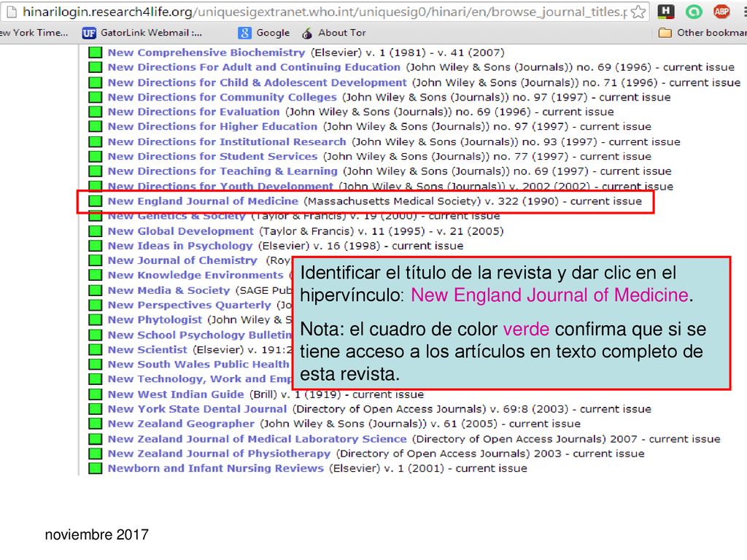Open New West Indian Guide
The width and height of the screenshot is (747, 560).
[176, 394]
